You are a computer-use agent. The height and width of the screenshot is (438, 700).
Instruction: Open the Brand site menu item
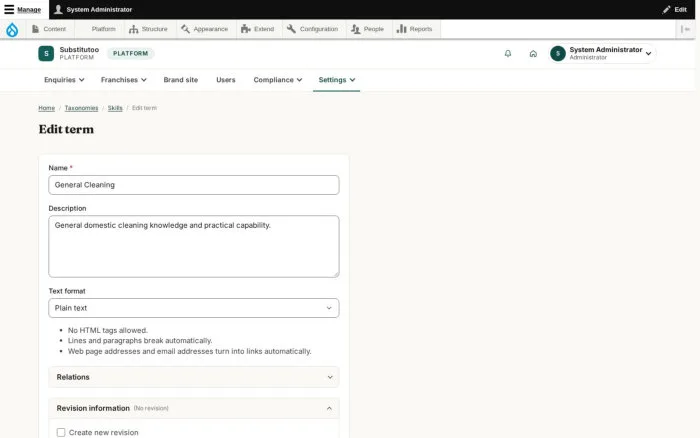click(180, 80)
